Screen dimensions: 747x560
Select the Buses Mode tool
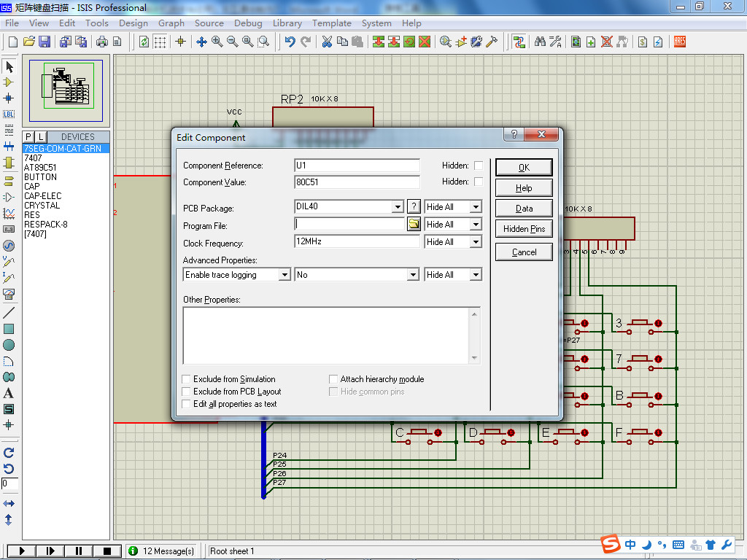pyautogui.click(x=9, y=146)
